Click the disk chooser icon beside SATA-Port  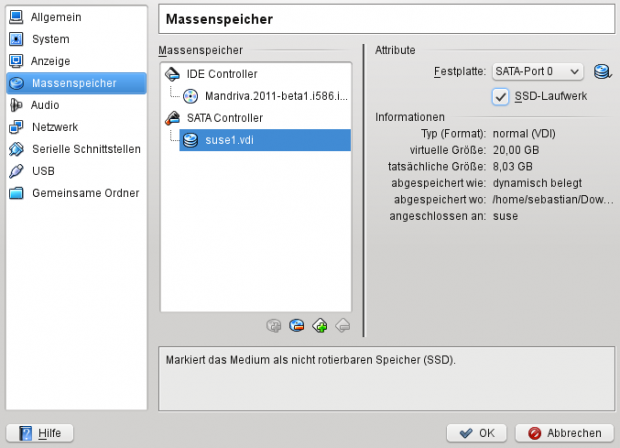pos(601,71)
